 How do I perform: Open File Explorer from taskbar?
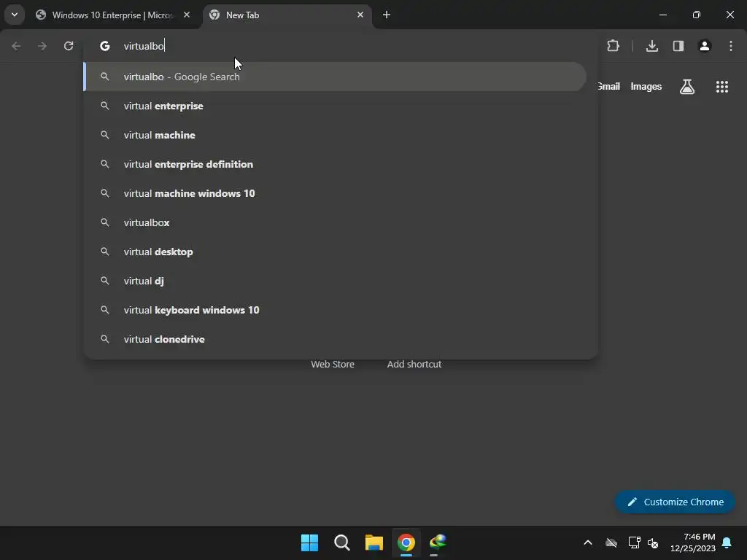click(374, 542)
